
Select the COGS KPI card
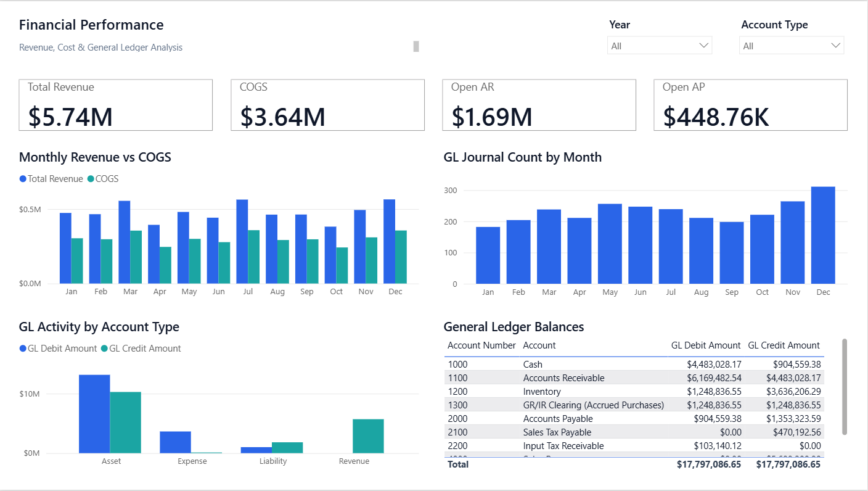coord(327,105)
